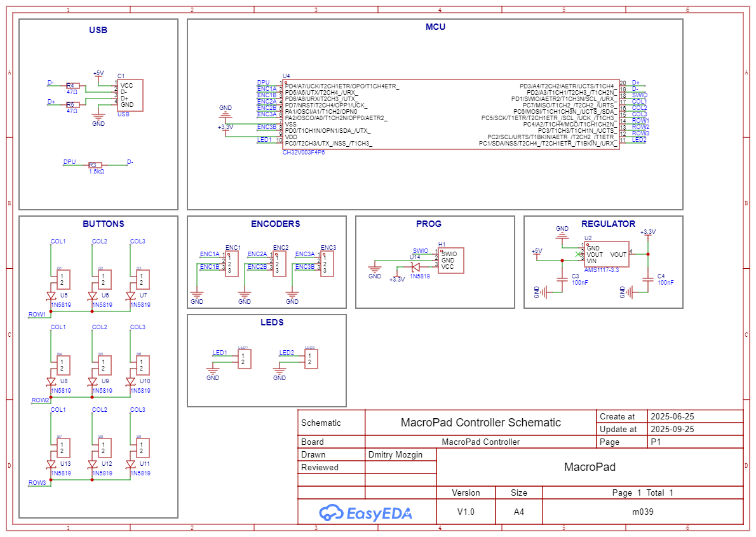Select the CH32V003F4P6 MCU chip U4
The width and height of the screenshot is (756, 537).
[x=450, y=115]
